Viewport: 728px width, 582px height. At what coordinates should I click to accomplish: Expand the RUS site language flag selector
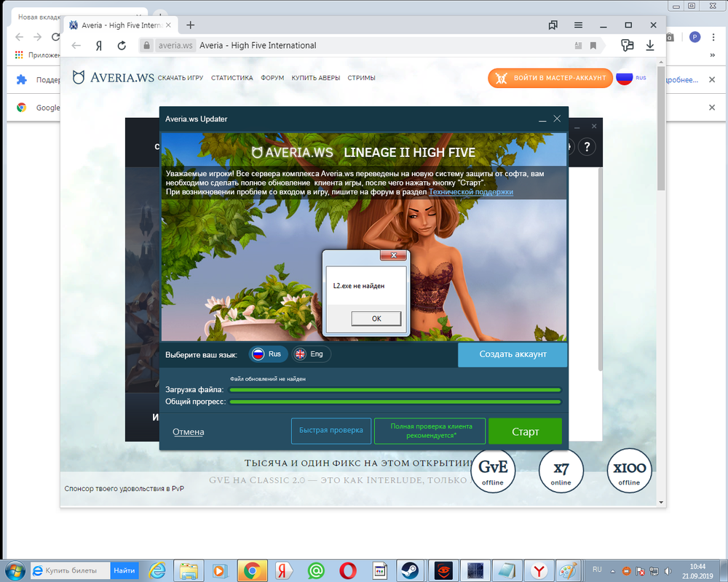coord(630,78)
